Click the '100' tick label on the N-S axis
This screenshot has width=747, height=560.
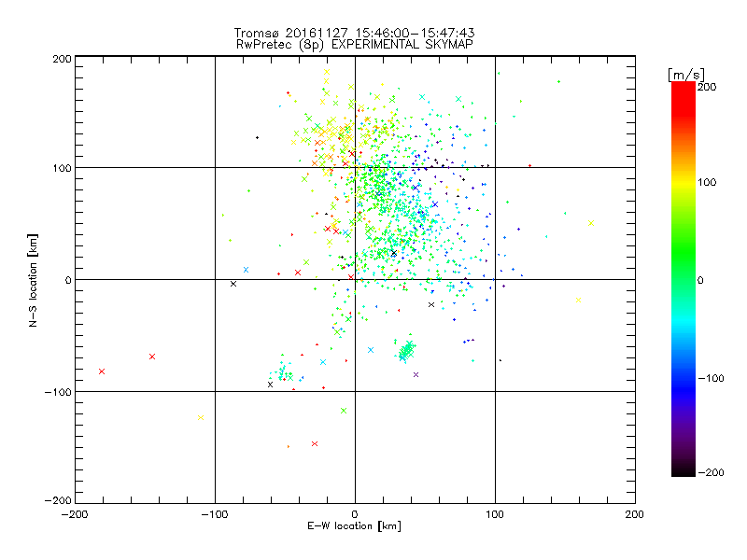coord(62,168)
